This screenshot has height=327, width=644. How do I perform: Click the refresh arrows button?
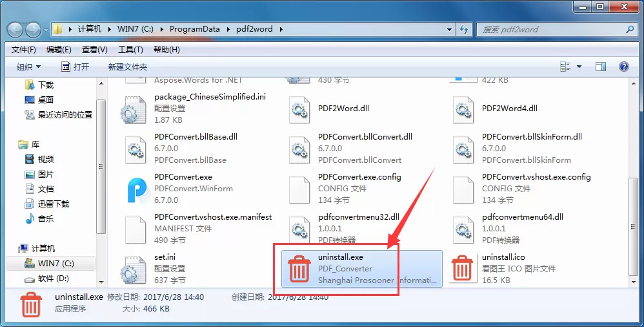(x=464, y=30)
